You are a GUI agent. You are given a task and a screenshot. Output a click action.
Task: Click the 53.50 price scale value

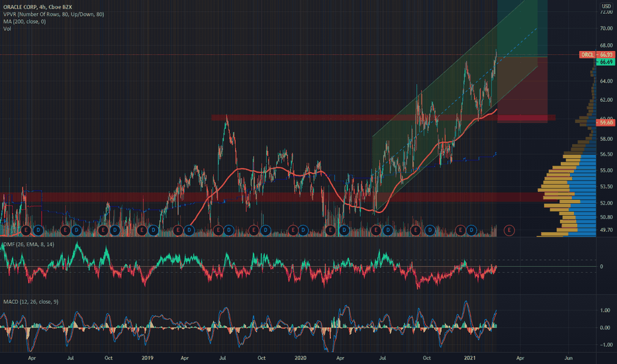pos(606,187)
